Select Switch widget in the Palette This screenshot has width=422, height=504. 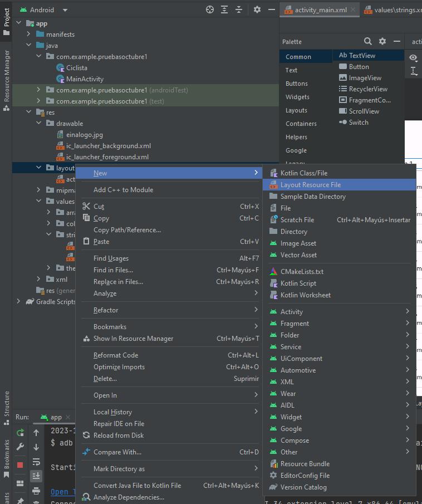[358, 123]
